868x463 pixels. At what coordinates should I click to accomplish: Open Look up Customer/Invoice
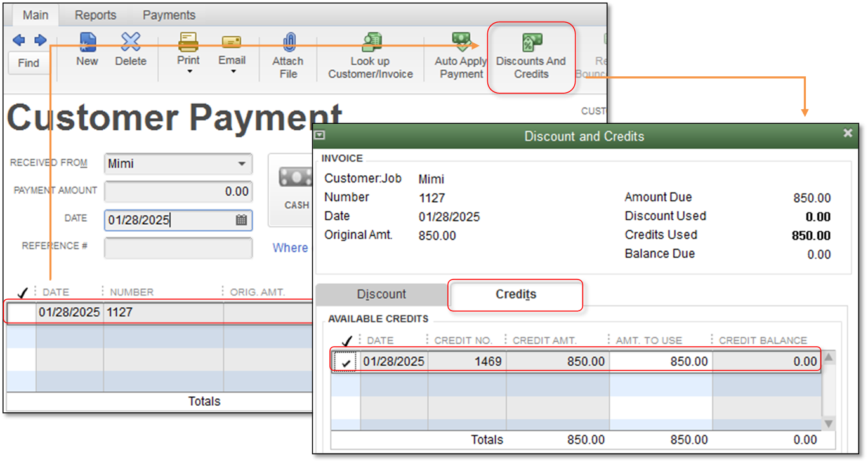[x=371, y=56]
